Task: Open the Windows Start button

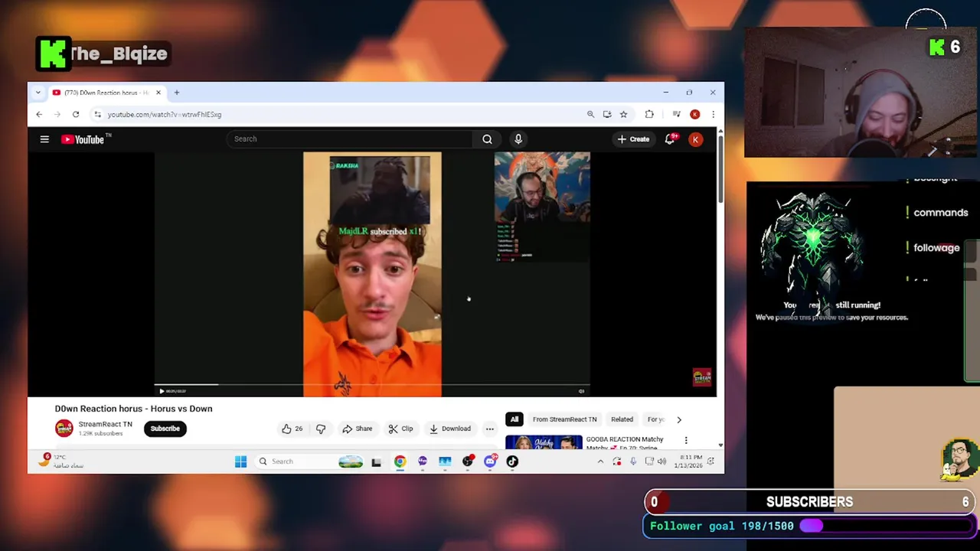Action: click(240, 461)
